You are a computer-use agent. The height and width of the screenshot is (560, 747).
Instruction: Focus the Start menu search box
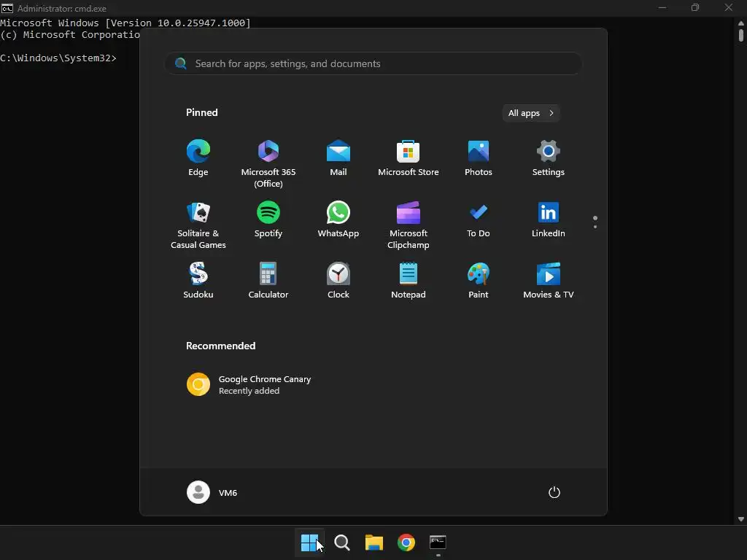[373, 64]
